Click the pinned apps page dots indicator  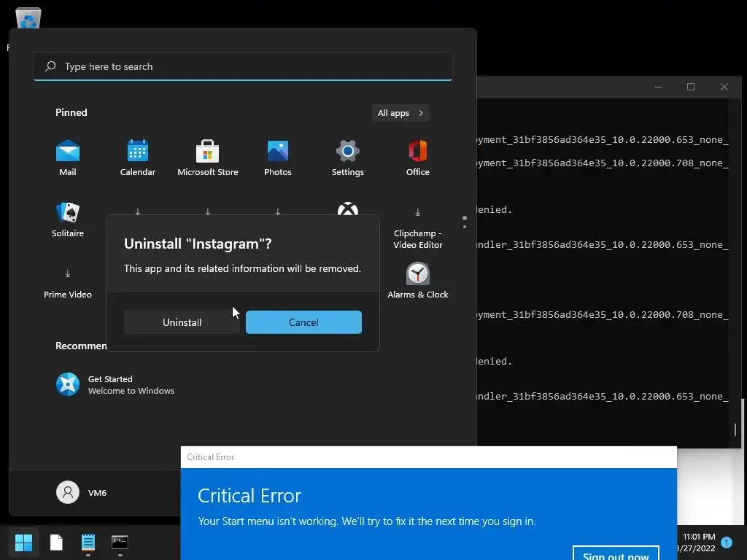[x=465, y=222]
